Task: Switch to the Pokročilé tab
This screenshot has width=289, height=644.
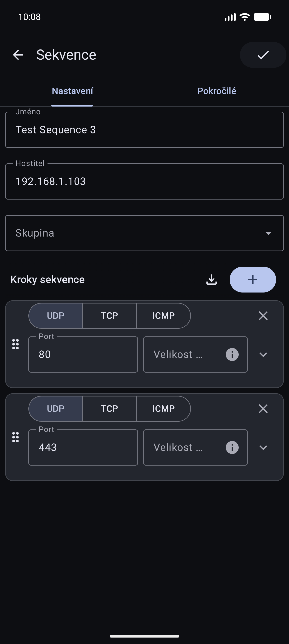Action: (x=217, y=91)
